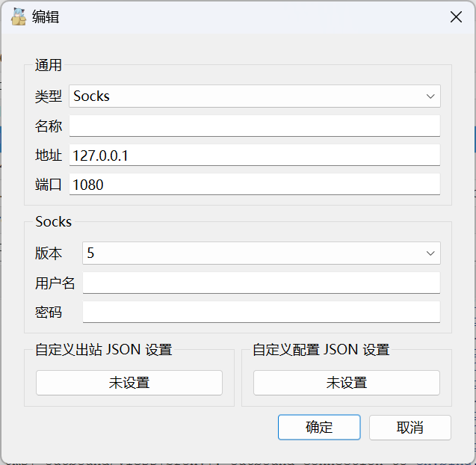Click the 地址 field containing 127.0.0.1
This screenshot has width=476, height=465.
click(254, 155)
